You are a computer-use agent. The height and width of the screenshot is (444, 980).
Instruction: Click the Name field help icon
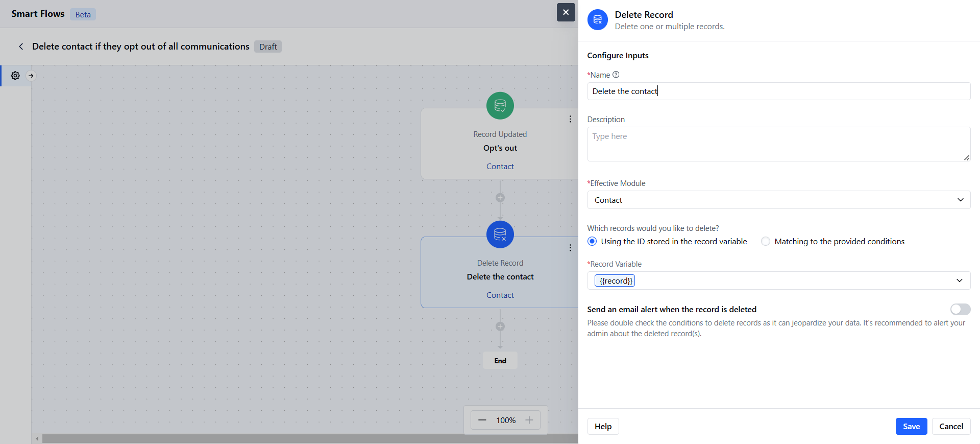tap(616, 75)
